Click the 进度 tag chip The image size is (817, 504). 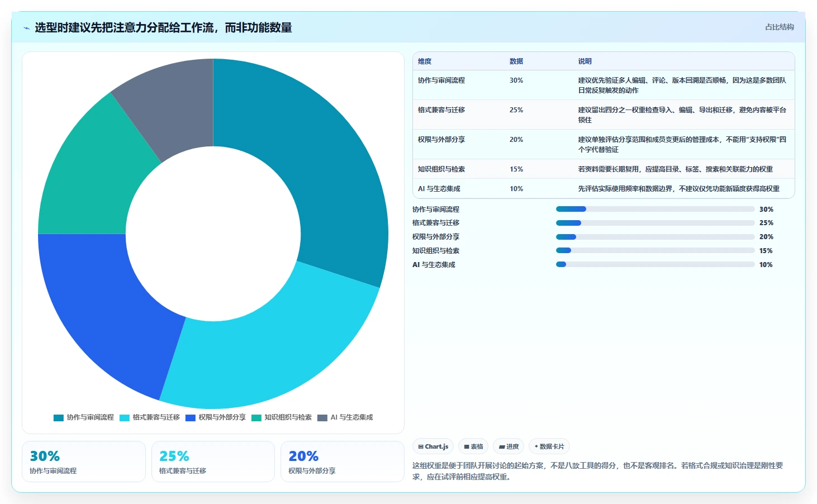click(509, 446)
